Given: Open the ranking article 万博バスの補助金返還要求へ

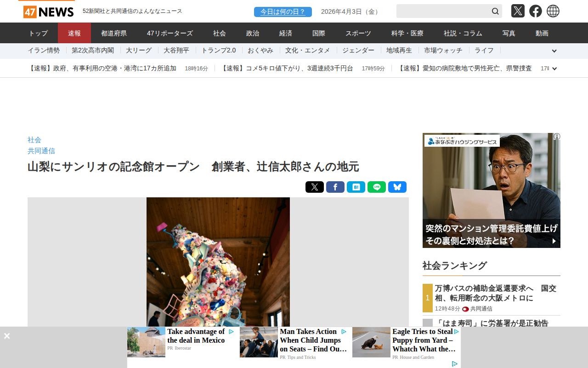Looking at the screenshot, I should pos(496,293).
